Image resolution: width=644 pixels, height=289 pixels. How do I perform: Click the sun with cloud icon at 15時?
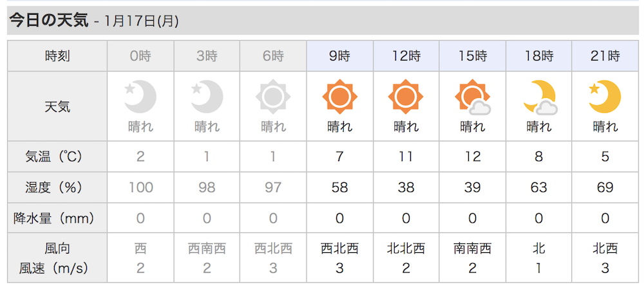pyautogui.click(x=472, y=97)
